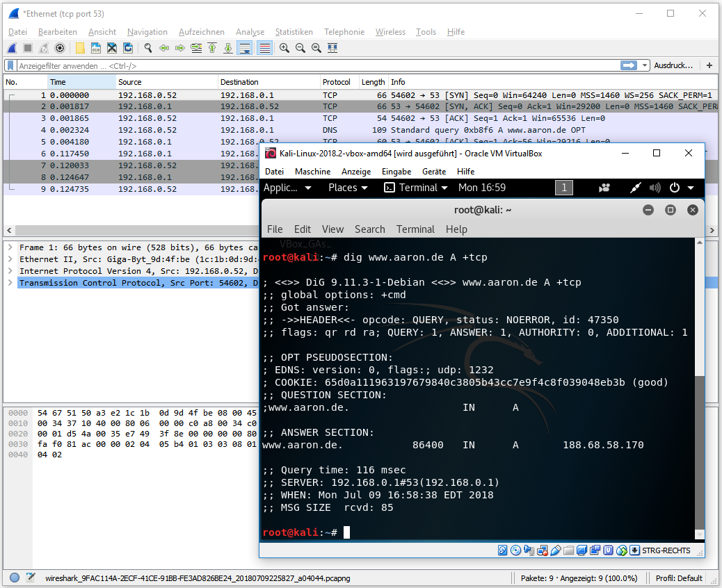
Task: Click the Profil: Default status bar label
Action: pos(679,578)
